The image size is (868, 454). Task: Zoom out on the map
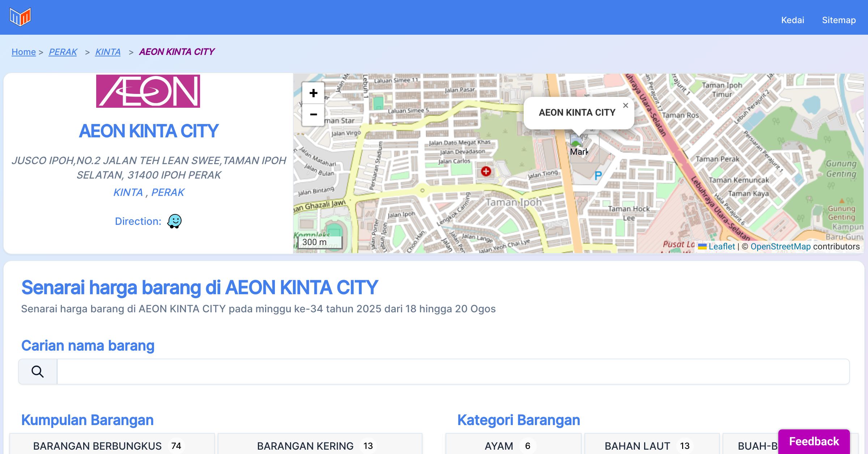click(313, 115)
